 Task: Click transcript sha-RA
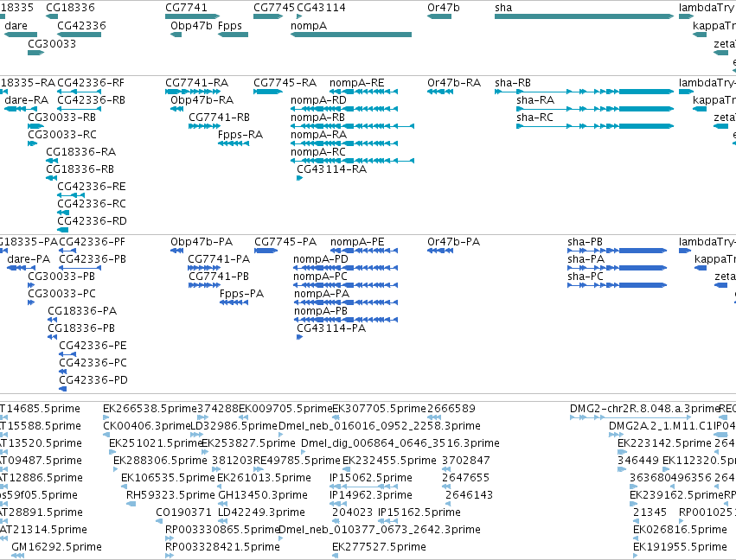click(595, 109)
